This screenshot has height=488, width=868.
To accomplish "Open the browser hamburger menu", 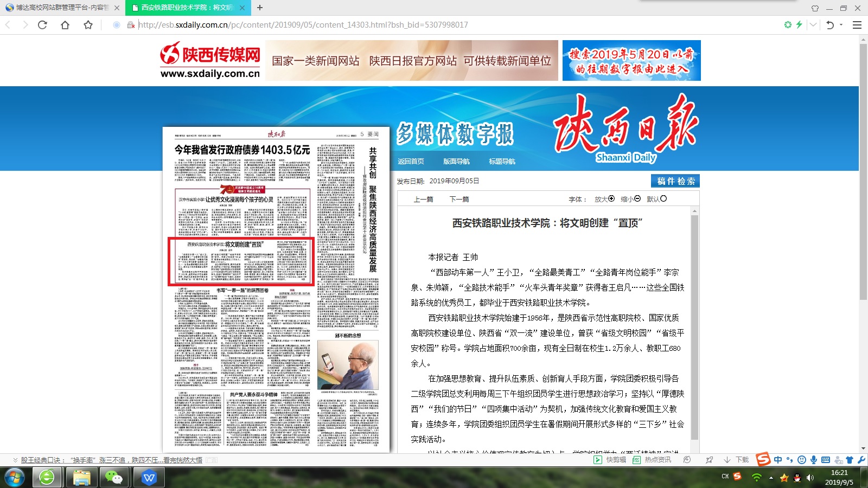I will (857, 25).
